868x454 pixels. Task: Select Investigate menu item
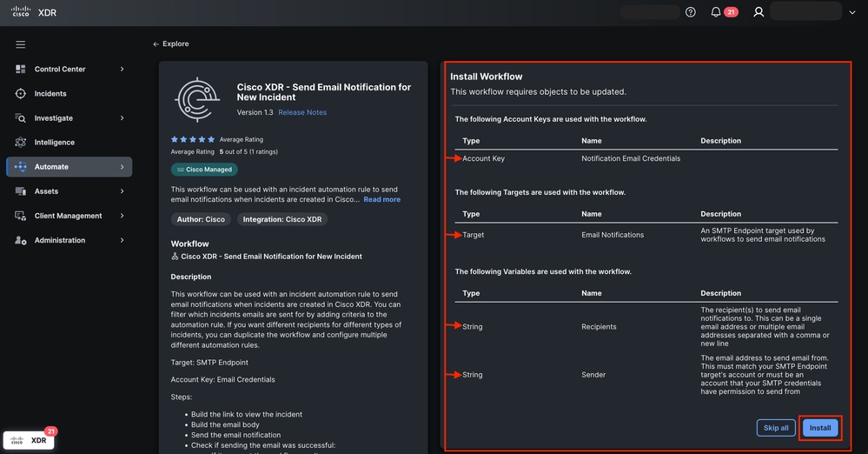(53, 117)
